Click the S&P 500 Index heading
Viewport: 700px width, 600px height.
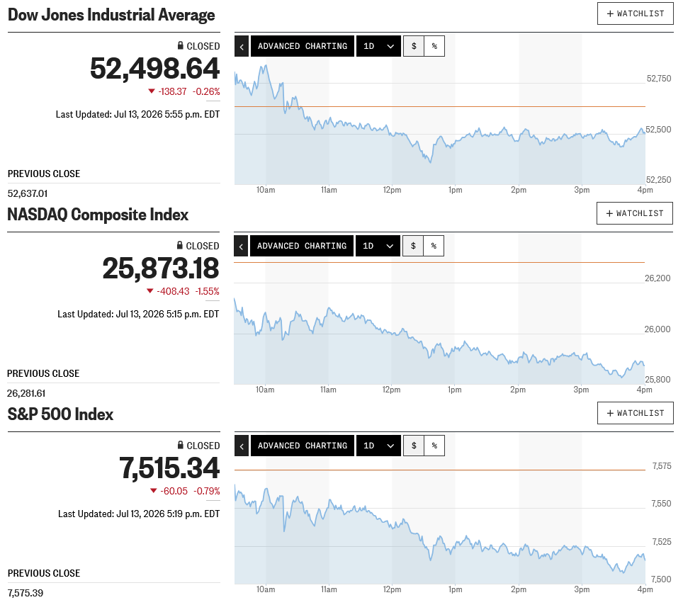[61, 414]
